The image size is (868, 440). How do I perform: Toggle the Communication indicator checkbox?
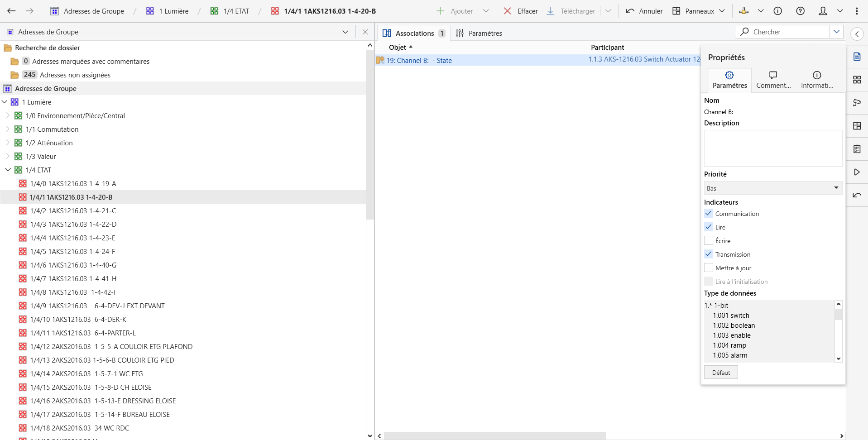click(709, 213)
